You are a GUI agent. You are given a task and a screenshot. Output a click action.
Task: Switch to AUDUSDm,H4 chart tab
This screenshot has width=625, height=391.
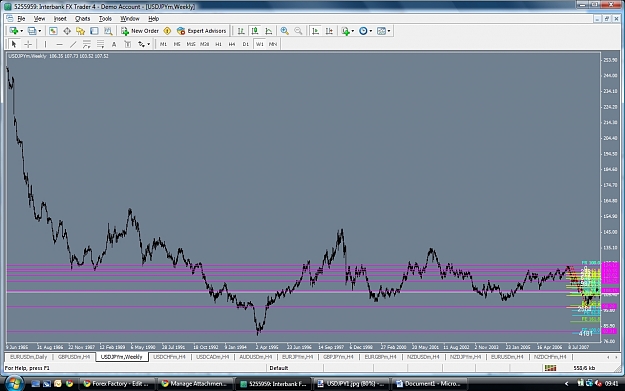[x=256, y=357]
